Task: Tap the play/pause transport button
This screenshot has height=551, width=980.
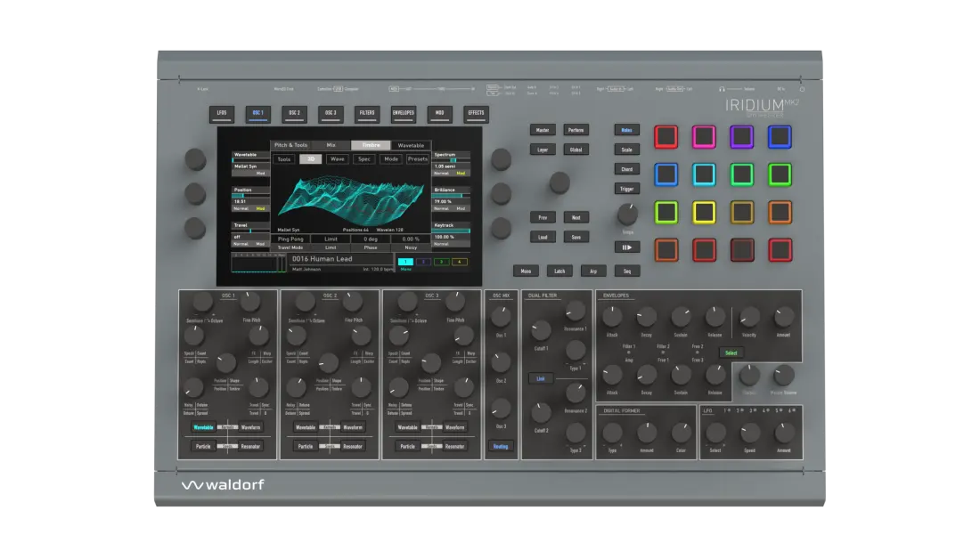Action: point(626,247)
